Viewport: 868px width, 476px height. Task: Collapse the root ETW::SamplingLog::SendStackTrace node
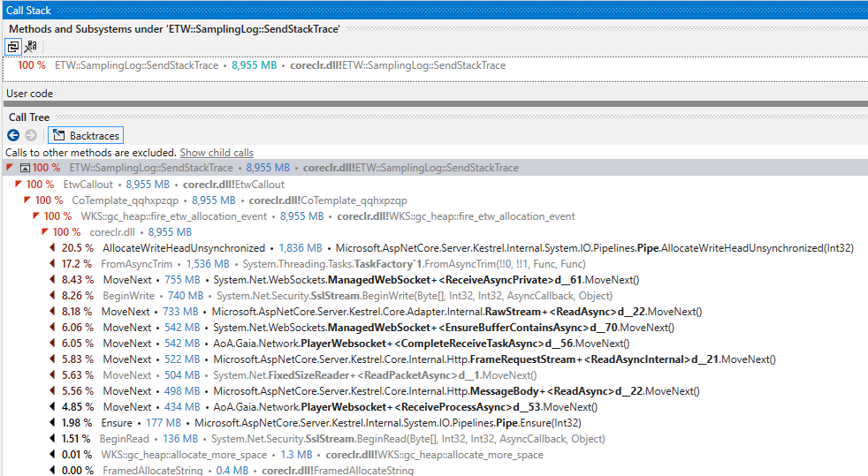pos(10,168)
